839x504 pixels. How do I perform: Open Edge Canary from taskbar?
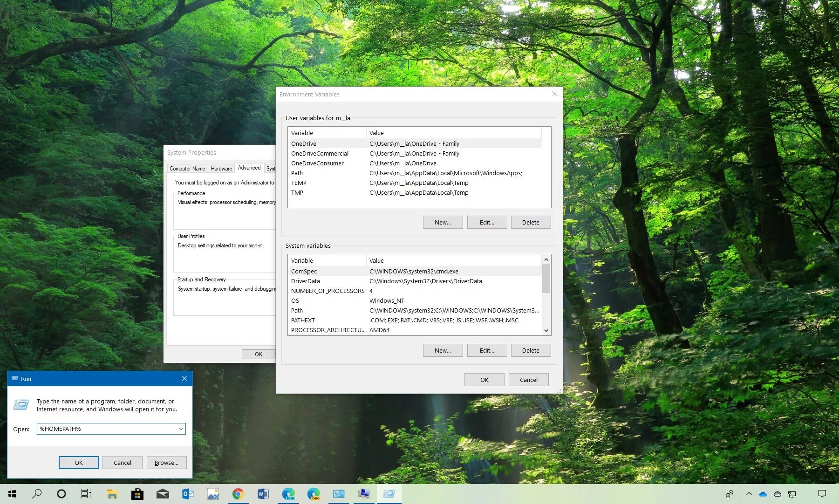314,494
